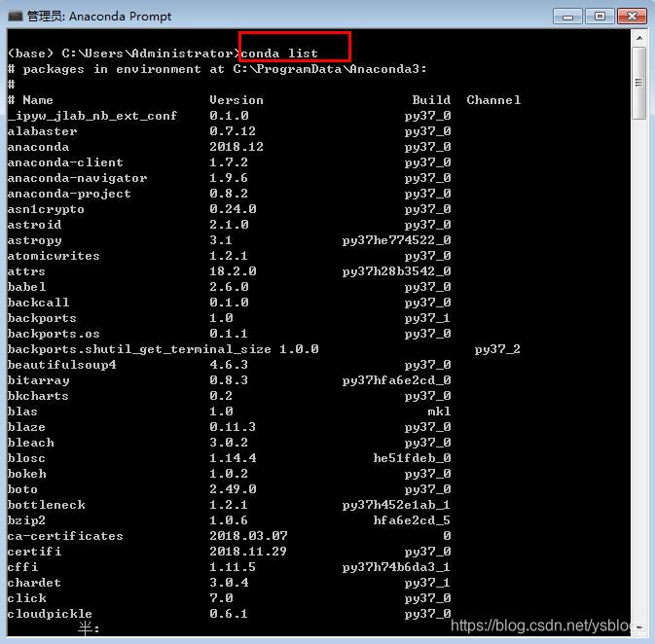Click version '2018.11.29' of certifi
Image resolution: width=655 pixels, height=644 pixels.
pos(248,552)
